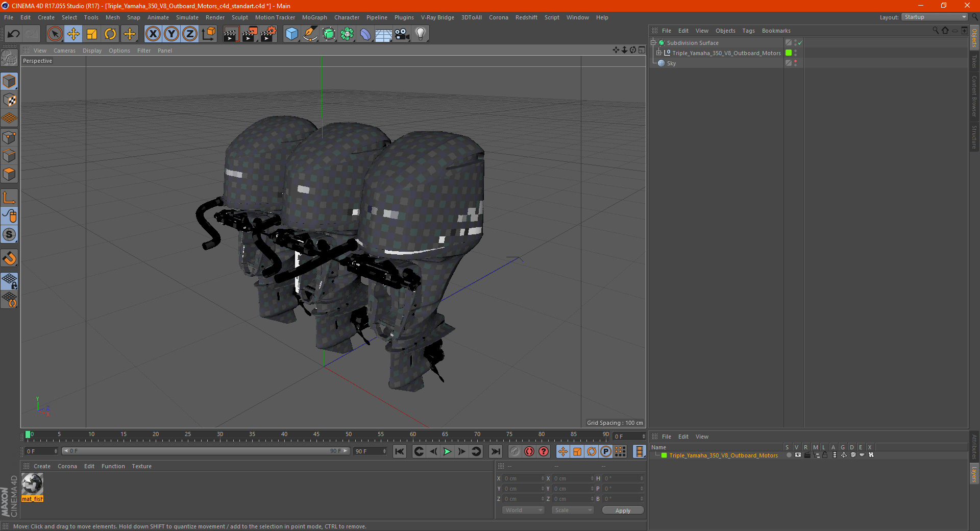980x531 pixels.
Task: Open the Simulate menu
Action: 187,17
